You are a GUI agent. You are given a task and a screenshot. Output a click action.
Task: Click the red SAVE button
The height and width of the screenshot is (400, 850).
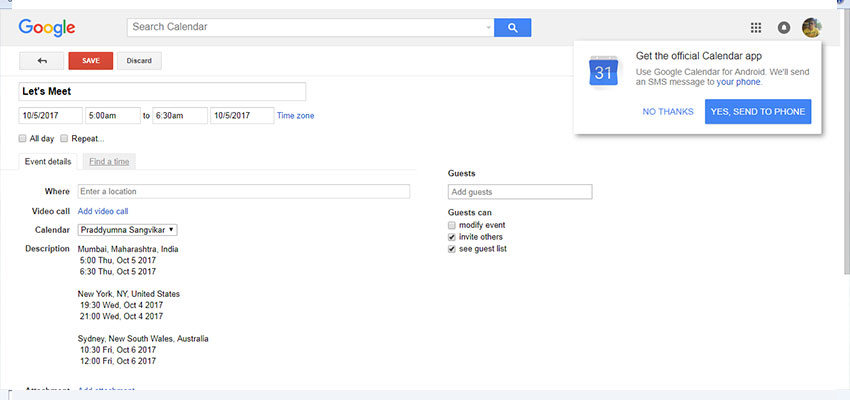pyautogui.click(x=91, y=61)
